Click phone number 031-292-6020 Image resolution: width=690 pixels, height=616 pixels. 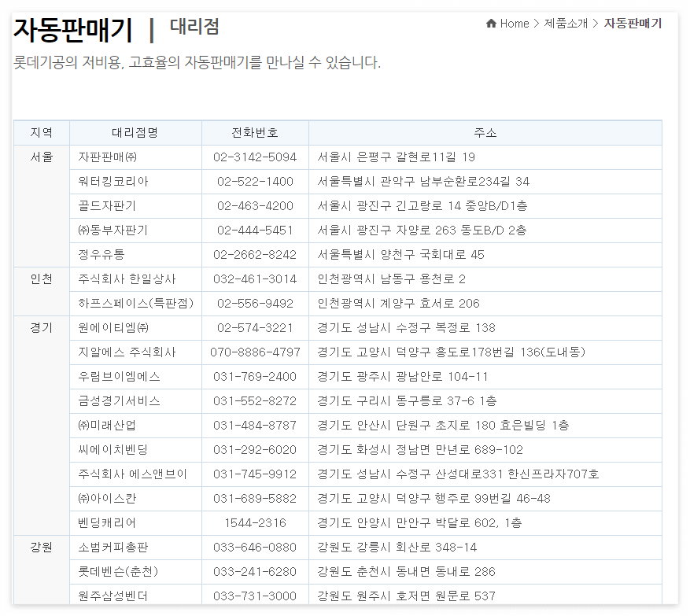coord(255,450)
